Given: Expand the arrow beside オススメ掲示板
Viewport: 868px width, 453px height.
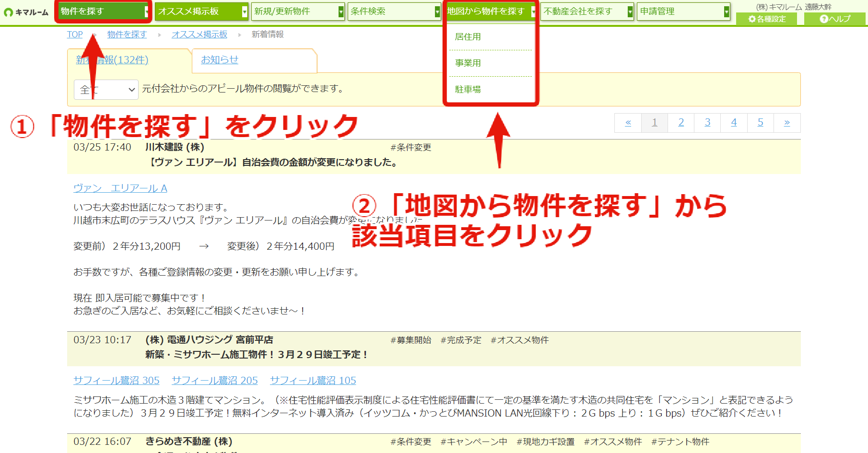Looking at the screenshot, I should pyautogui.click(x=245, y=12).
